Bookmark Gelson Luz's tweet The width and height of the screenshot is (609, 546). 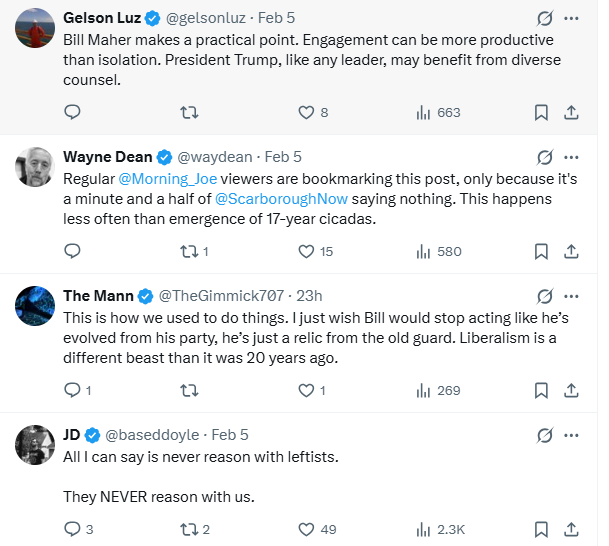541,113
